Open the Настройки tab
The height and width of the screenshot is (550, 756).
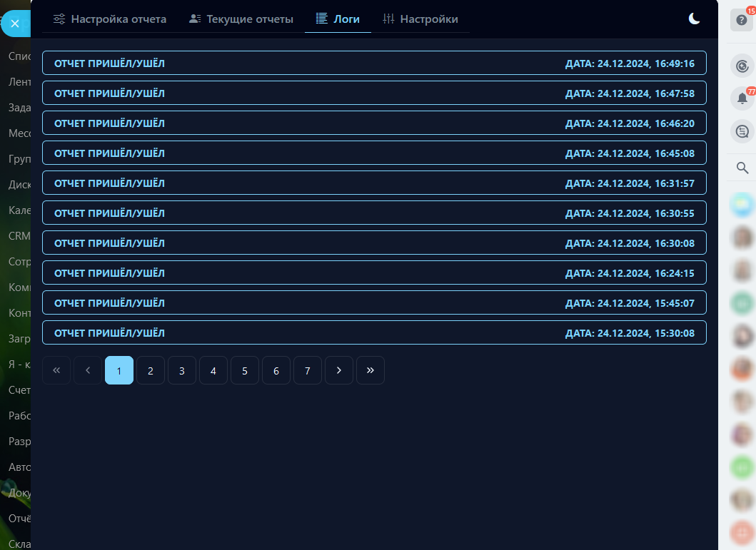(420, 19)
